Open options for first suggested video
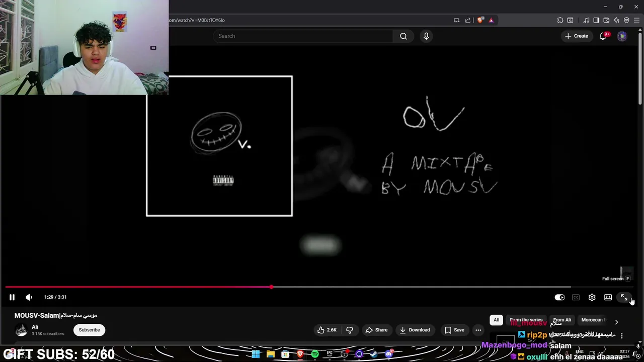The image size is (644, 362). (x=621, y=336)
